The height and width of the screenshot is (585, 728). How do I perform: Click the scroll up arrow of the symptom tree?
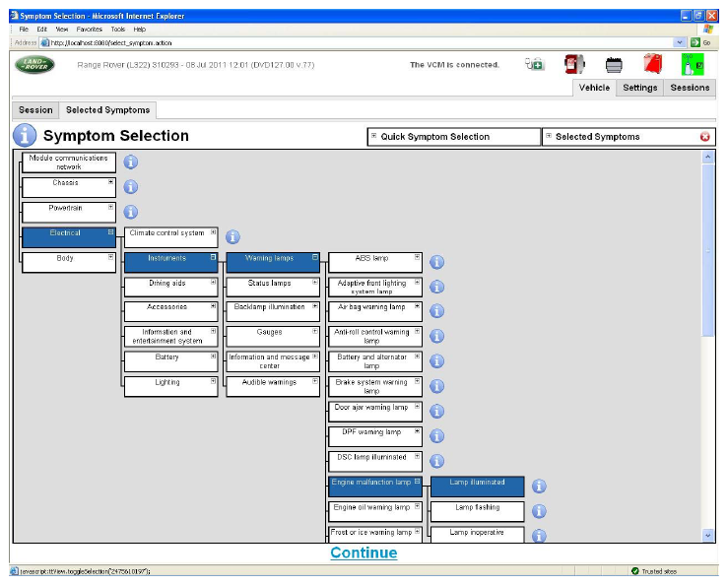(x=707, y=157)
